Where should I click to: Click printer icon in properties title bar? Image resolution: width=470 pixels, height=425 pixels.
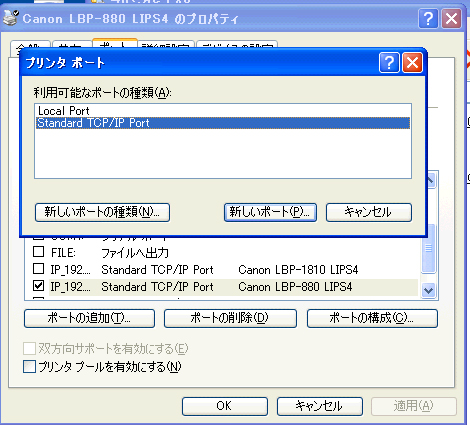coord(11,18)
